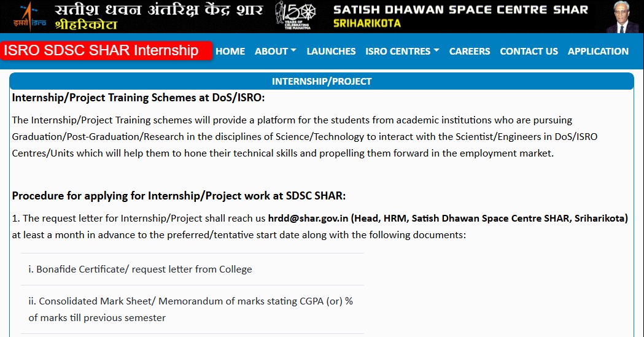Click the English 'Satish Dhawan Space Centre SHAR' title
Viewport: 644px width, 337px height.
460,10
